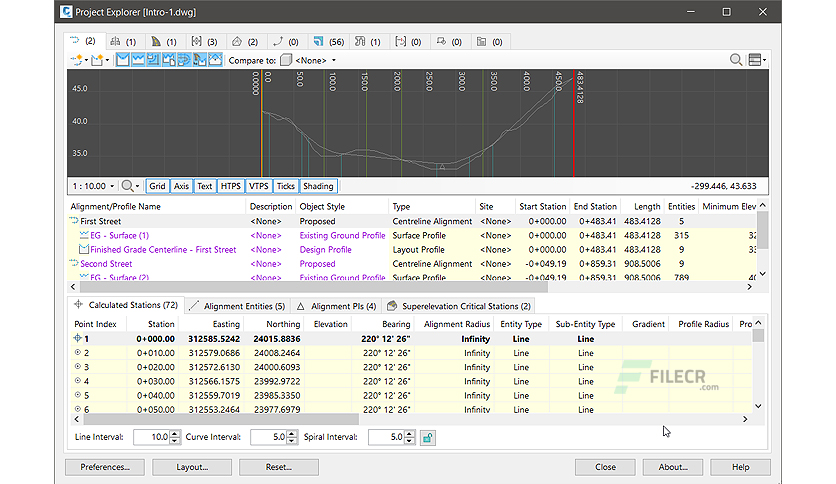Toggle the fifth profile view filter icon
Image resolution: width=836 pixels, height=484 pixels.
coord(184,60)
